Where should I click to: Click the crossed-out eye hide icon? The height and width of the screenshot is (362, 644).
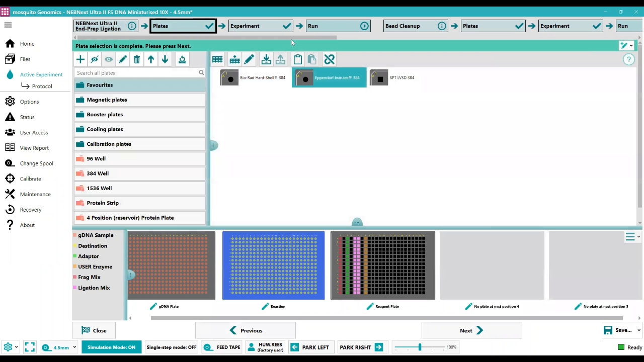tap(95, 60)
